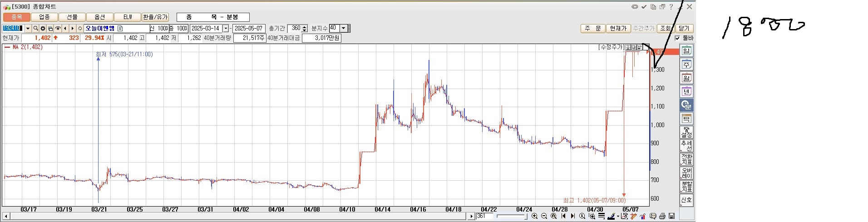Expand the 분지수 minute interval dropdown
The height and width of the screenshot is (222, 868).
344,28
